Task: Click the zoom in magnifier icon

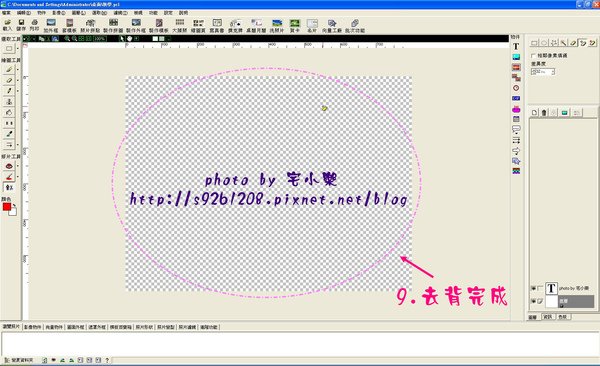Action: coord(67,39)
